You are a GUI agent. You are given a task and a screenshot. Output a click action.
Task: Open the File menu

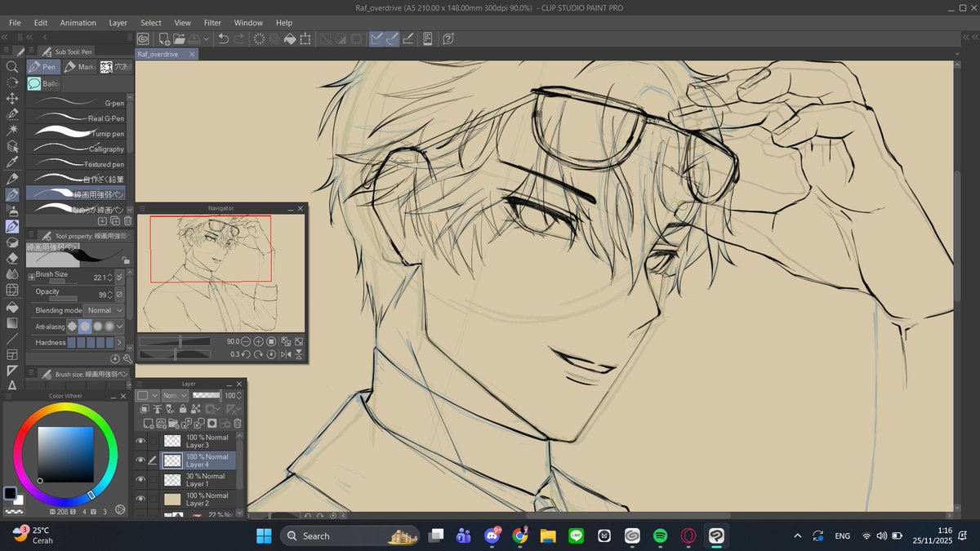[x=15, y=23]
